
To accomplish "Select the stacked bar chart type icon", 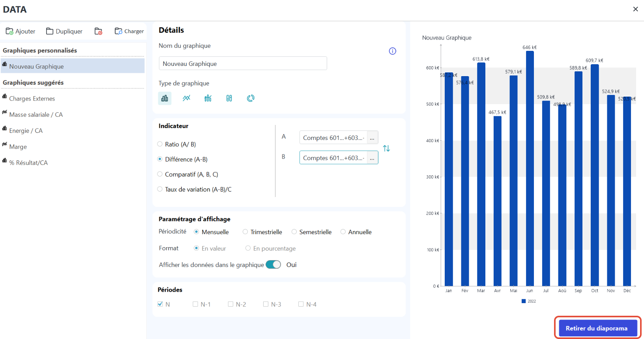I will click(x=229, y=98).
